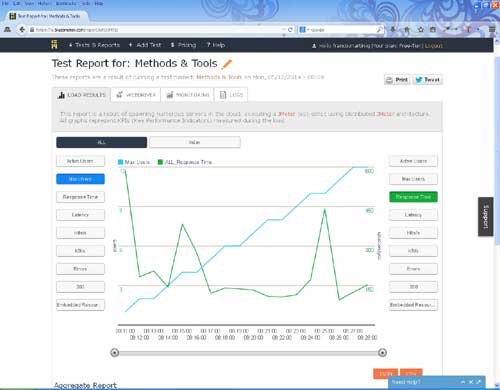The width and height of the screenshot is (500, 390).
Task: Toggle the right-axis 300 metric button
Action: tap(413, 287)
